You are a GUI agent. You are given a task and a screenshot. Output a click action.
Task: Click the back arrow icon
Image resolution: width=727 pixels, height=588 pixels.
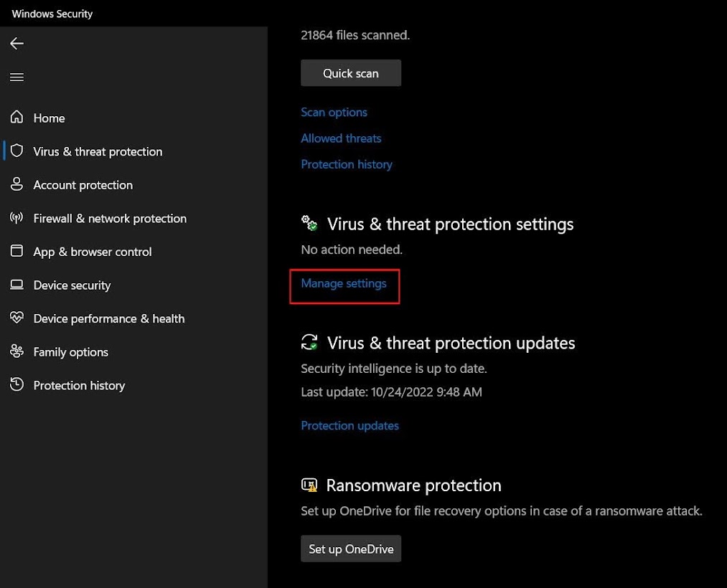pyautogui.click(x=17, y=44)
